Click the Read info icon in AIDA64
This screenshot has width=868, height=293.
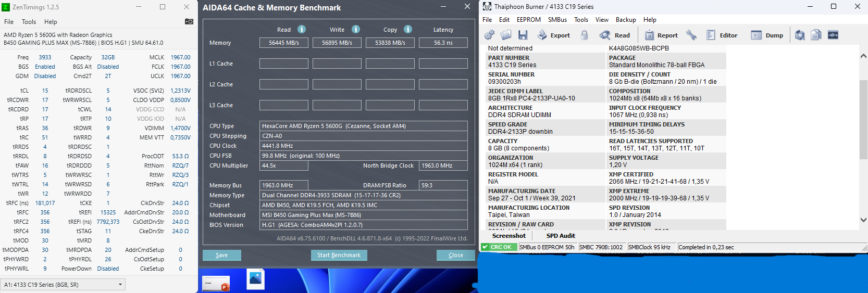click(x=302, y=29)
